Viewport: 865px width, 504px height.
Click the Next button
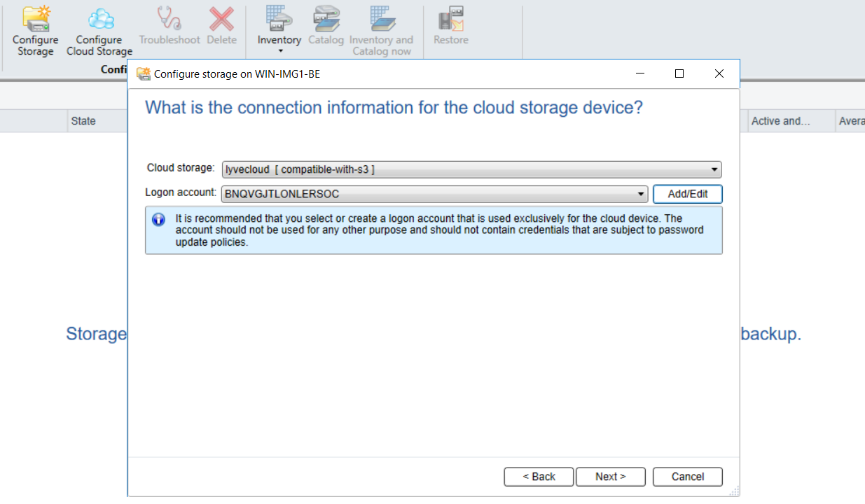point(610,477)
